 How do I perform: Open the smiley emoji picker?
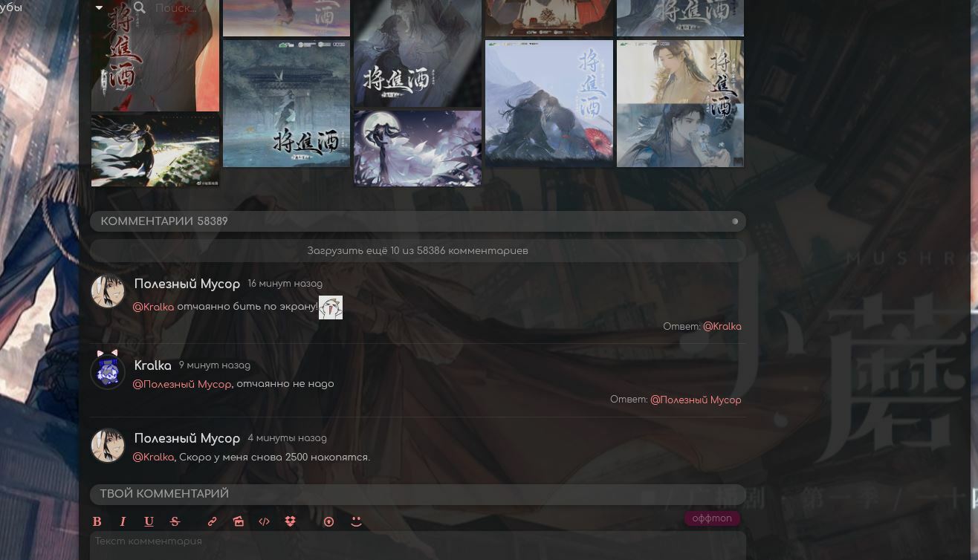[356, 521]
